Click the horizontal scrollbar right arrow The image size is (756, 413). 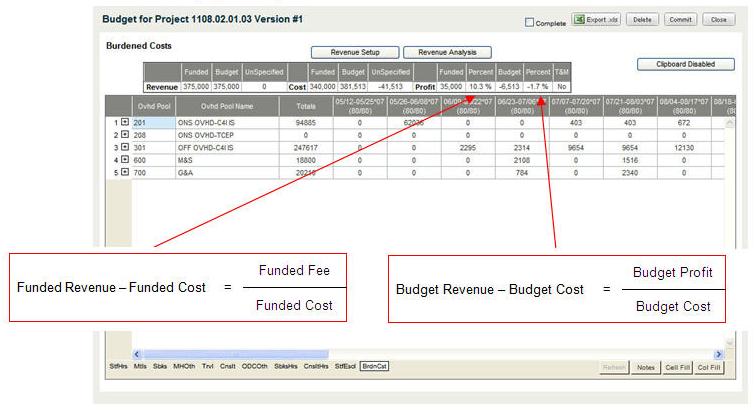point(717,354)
